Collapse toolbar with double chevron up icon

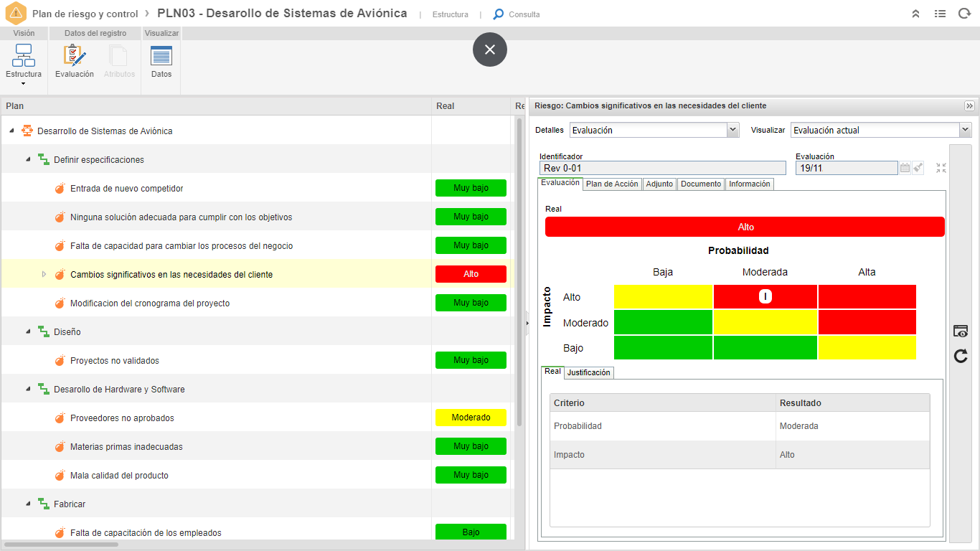pyautogui.click(x=916, y=14)
